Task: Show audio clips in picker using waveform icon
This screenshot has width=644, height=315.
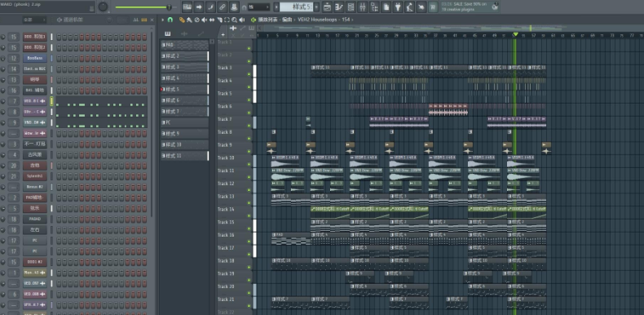Action: 184,33
